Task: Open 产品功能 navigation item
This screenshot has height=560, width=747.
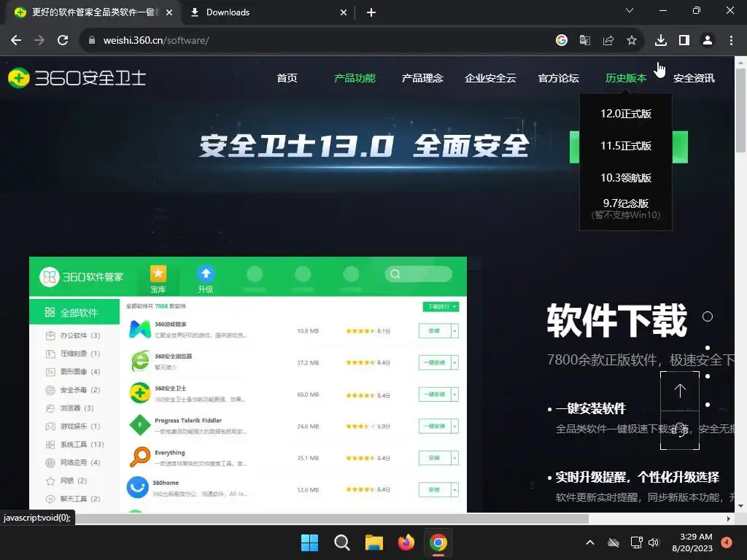Action: [x=355, y=78]
